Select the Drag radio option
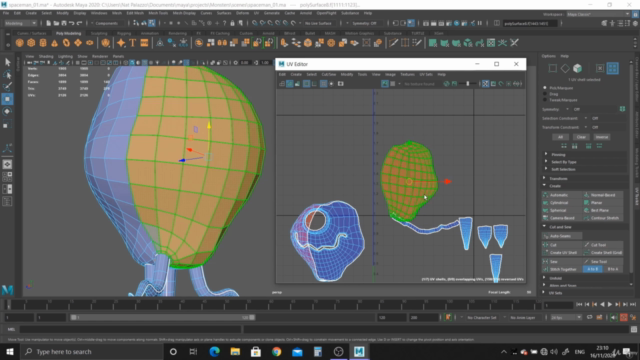 tap(545, 94)
